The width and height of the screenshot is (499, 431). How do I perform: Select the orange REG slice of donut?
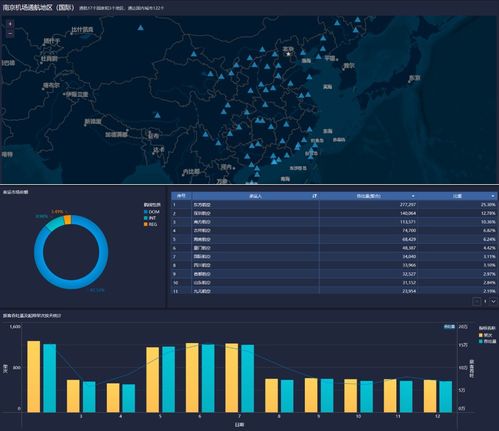[68, 220]
